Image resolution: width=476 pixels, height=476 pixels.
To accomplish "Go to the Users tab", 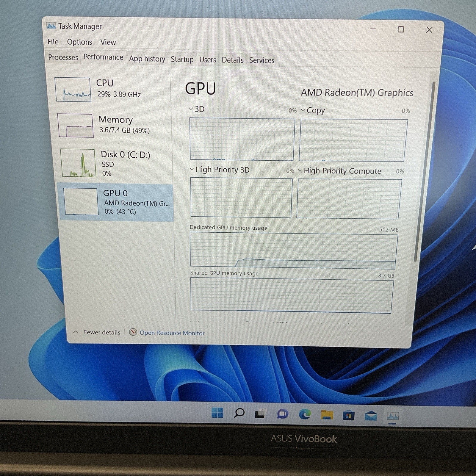I will point(208,60).
